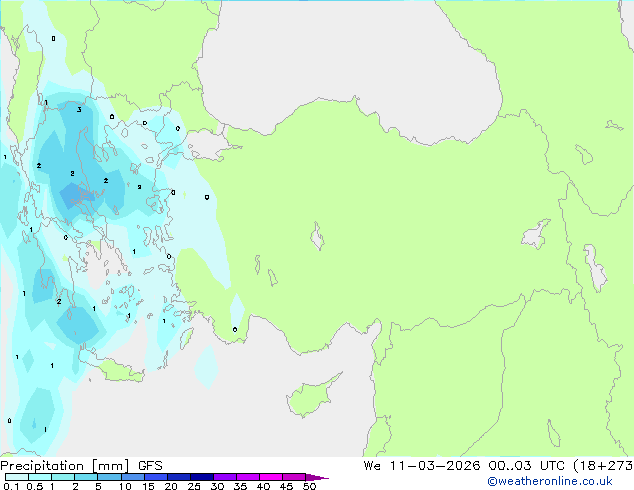Click the 'We 11-03-2026 00..03 UTC' date label
The height and width of the screenshot is (490, 634).
tap(466, 466)
